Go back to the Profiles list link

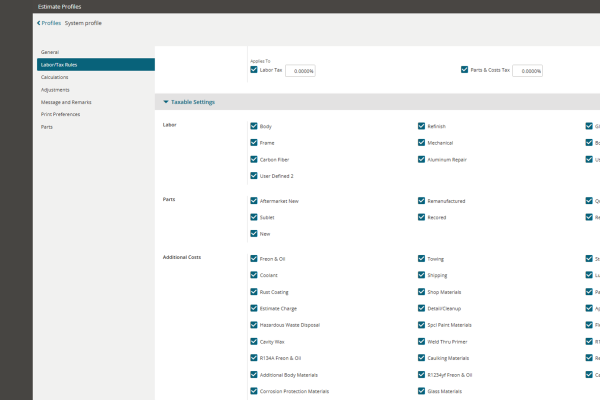(x=51, y=23)
